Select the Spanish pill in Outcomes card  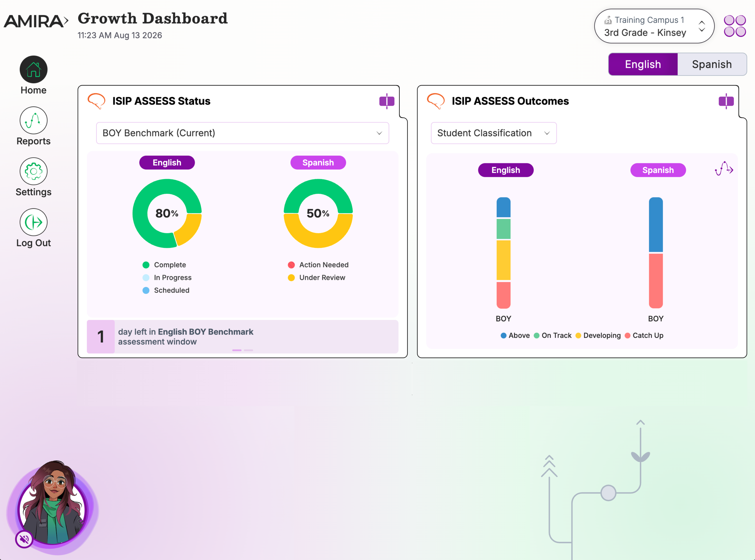click(658, 170)
